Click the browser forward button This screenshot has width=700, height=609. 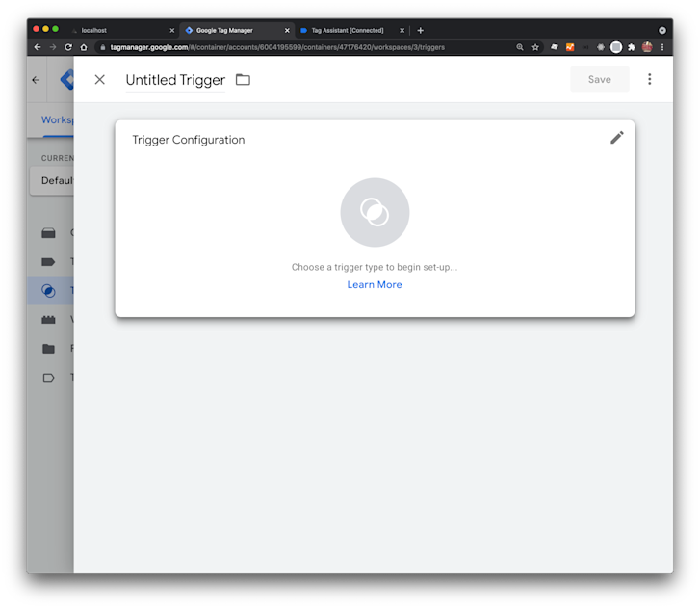point(53,47)
